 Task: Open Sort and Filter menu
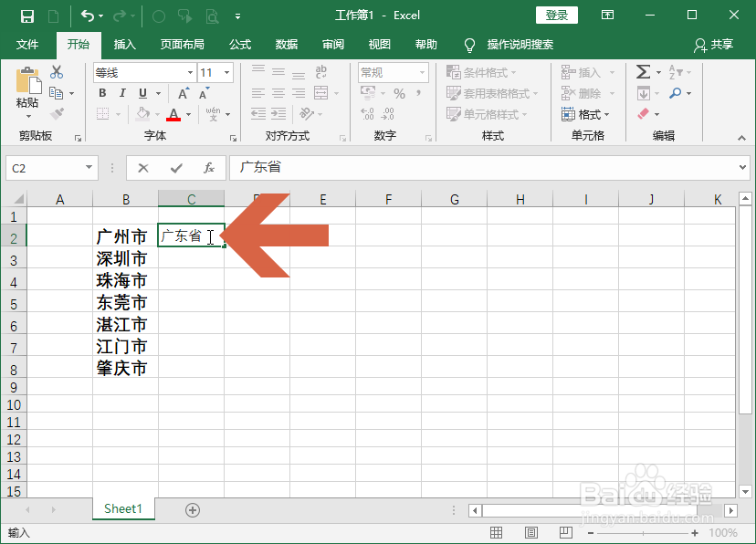(x=680, y=72)
